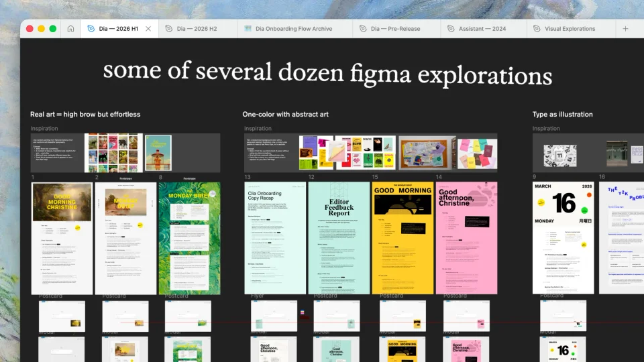Switch to the Dia — Pre-Release tab
644x362 pixels.
coord(396,29)
